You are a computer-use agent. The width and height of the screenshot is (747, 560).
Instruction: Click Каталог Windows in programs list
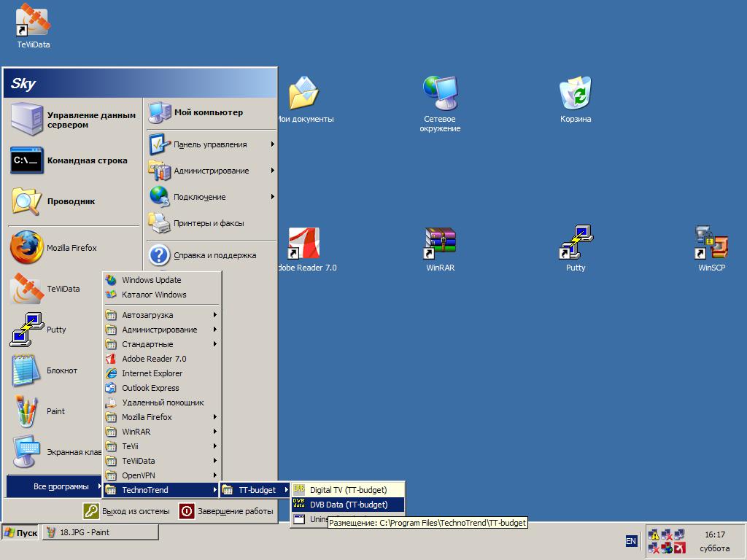coord(162,295)
